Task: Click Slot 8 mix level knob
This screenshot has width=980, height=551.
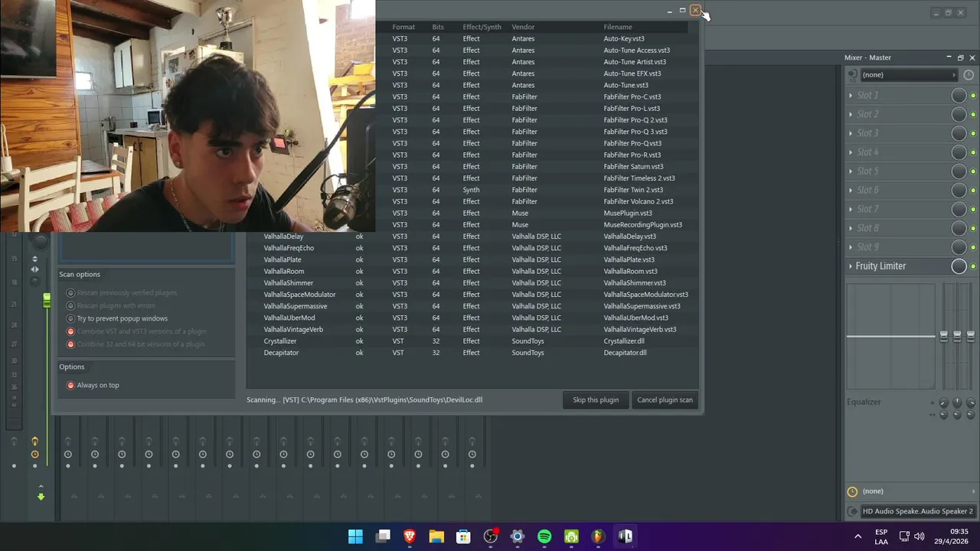Action: (x=959, y=228)
